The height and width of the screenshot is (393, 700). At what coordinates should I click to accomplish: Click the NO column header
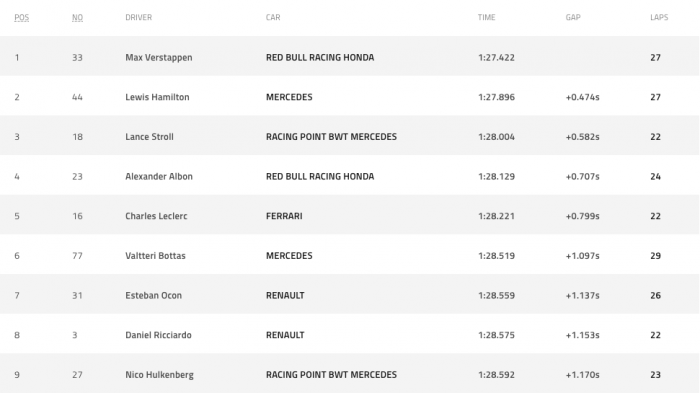[x=77, y=17]
